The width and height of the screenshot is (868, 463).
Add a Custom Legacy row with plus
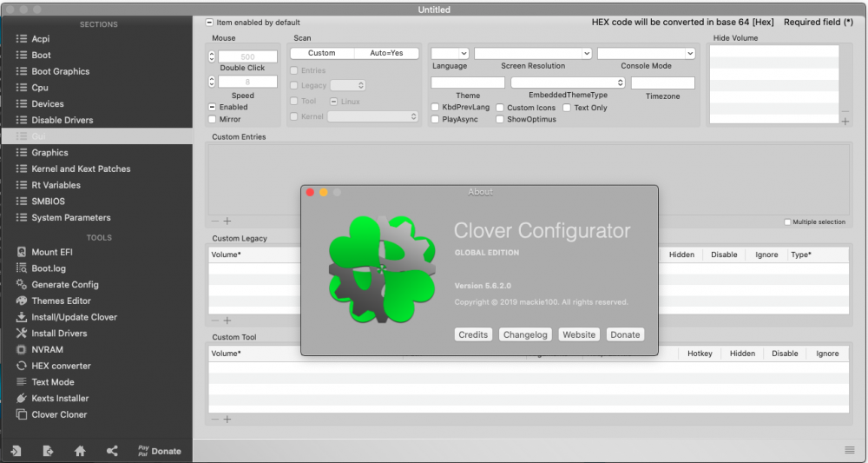pyautogui.click(x=227, y=321)
